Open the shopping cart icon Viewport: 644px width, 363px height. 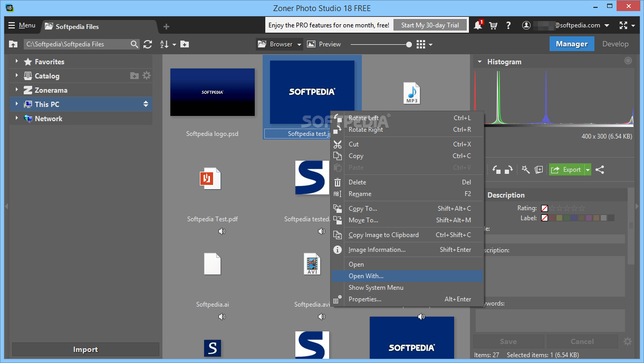pos(493,25)
